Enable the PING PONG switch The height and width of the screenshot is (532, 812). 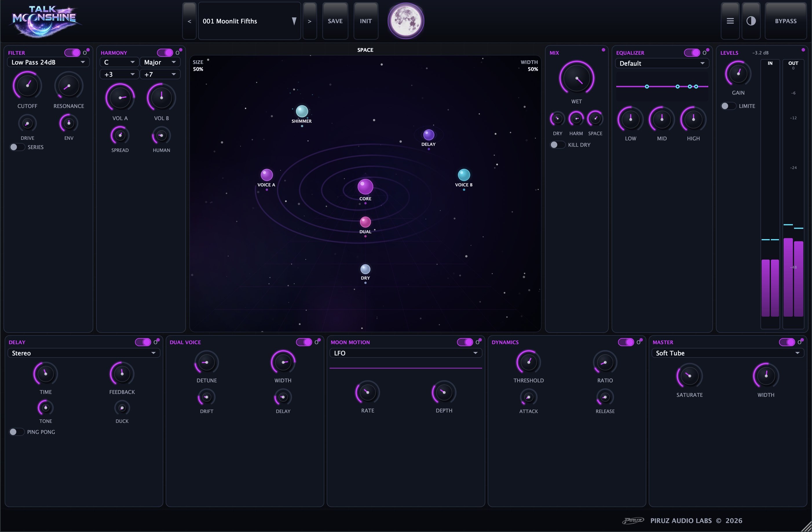coord(17,432)
